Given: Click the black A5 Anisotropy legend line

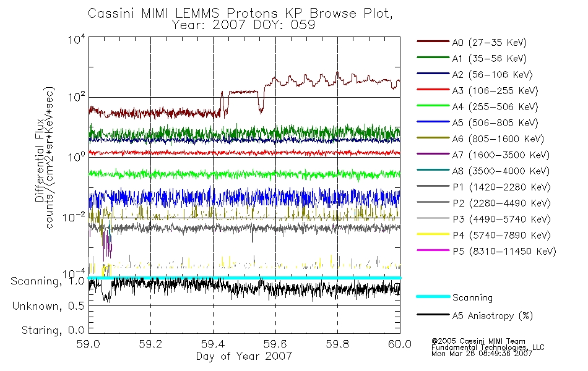Looking at the screenshot, I should click(x=433, y=315).
